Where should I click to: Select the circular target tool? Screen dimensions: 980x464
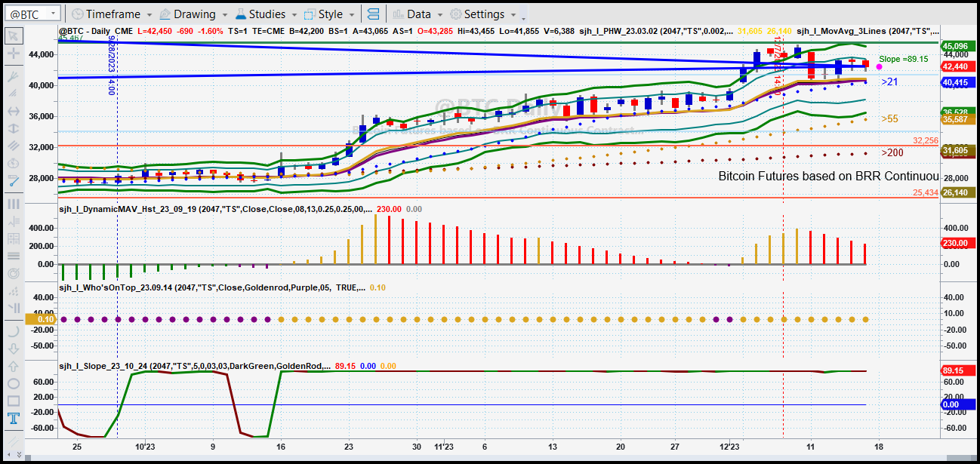[14, 273]
